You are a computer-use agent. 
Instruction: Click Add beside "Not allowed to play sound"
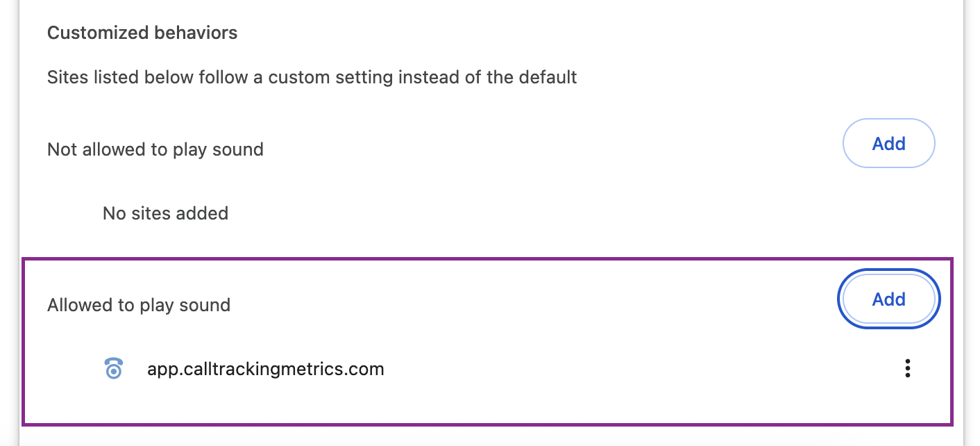coord(888,144)
